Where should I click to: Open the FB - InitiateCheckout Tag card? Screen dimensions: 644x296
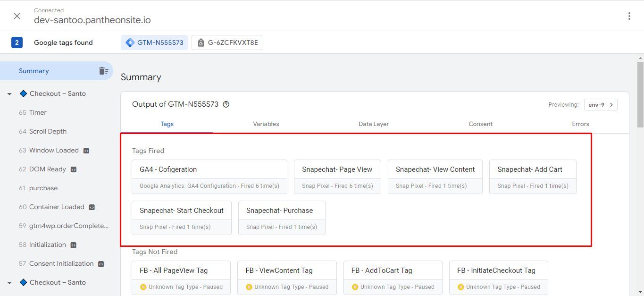coord(499,278)
